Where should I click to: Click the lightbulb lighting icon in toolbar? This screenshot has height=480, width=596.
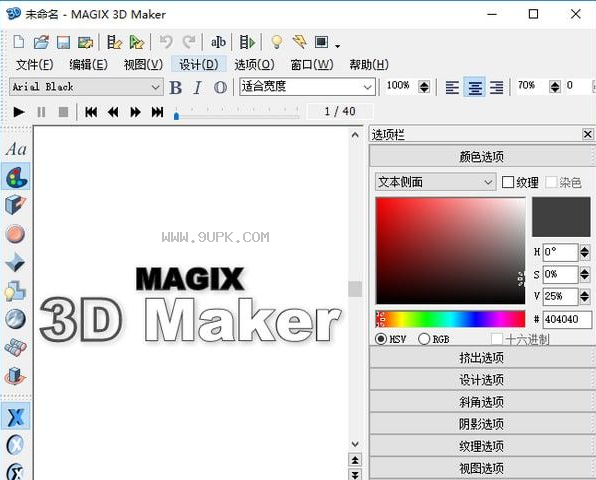[x=277, y=42]
